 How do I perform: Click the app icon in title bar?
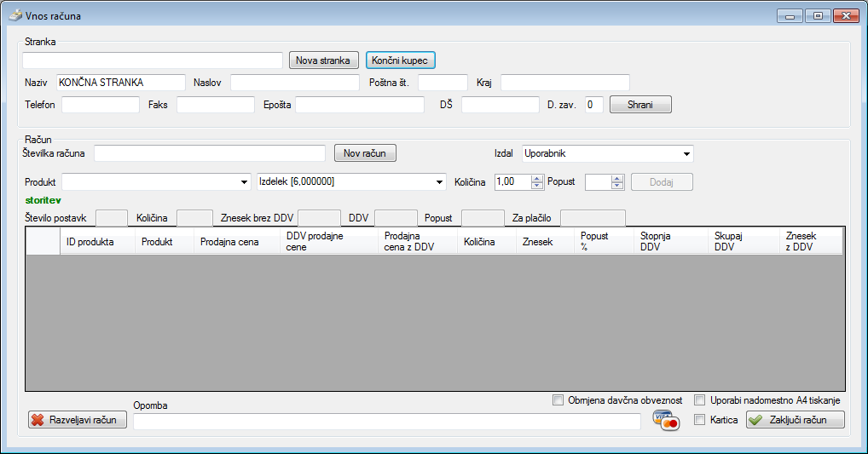click(14, 17)
